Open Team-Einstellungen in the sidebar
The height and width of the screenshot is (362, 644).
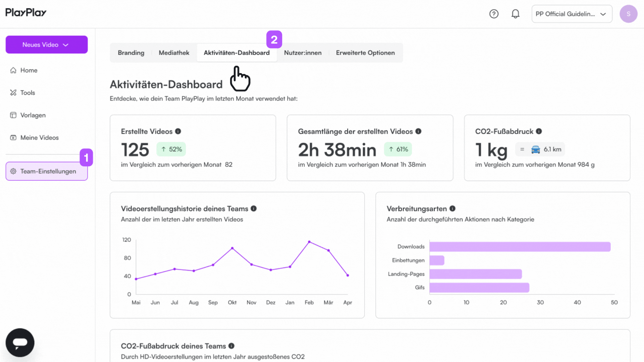coord(47,171)
